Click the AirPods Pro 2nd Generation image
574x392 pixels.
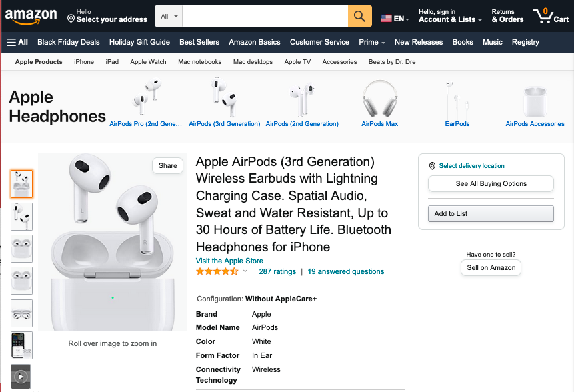tap(147, 96)
